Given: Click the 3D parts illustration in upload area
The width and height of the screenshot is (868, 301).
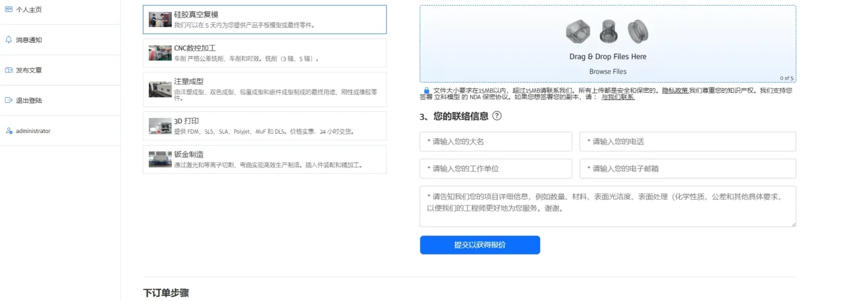Looking at the screenshot, I should click(x=608, y=31).
